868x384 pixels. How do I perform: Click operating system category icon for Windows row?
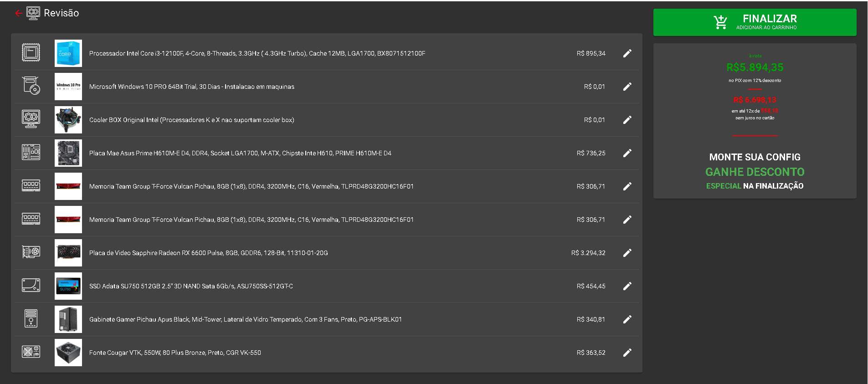(x=31, y=86)
